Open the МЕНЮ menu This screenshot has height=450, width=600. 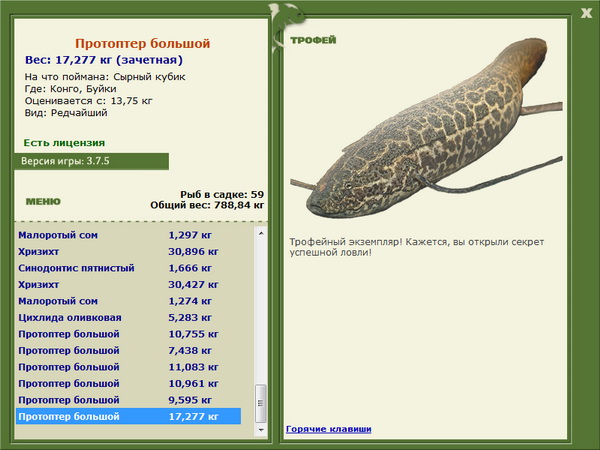(43, 202)
